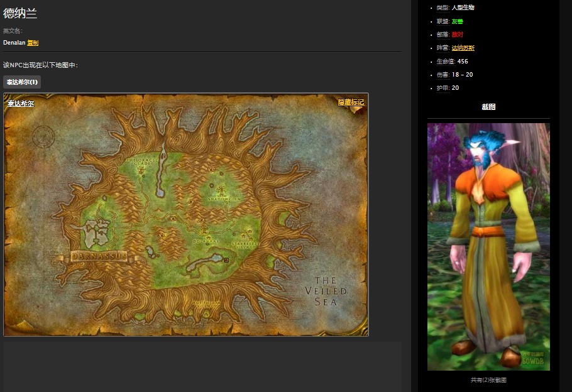This screenshot has width=572, height=392.
Task: Click the 德纳兰 page title
Action: pyautogui.click(x=20, y=13)
